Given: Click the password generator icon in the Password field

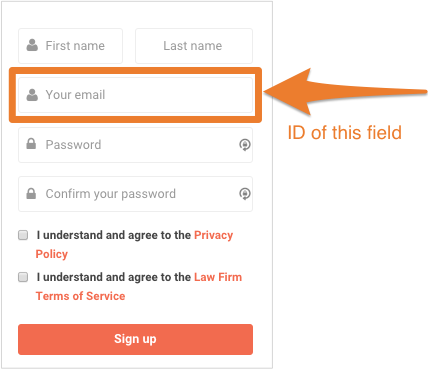Looking at the screenshot, I should pyautogui.click(x=245, y=145).
